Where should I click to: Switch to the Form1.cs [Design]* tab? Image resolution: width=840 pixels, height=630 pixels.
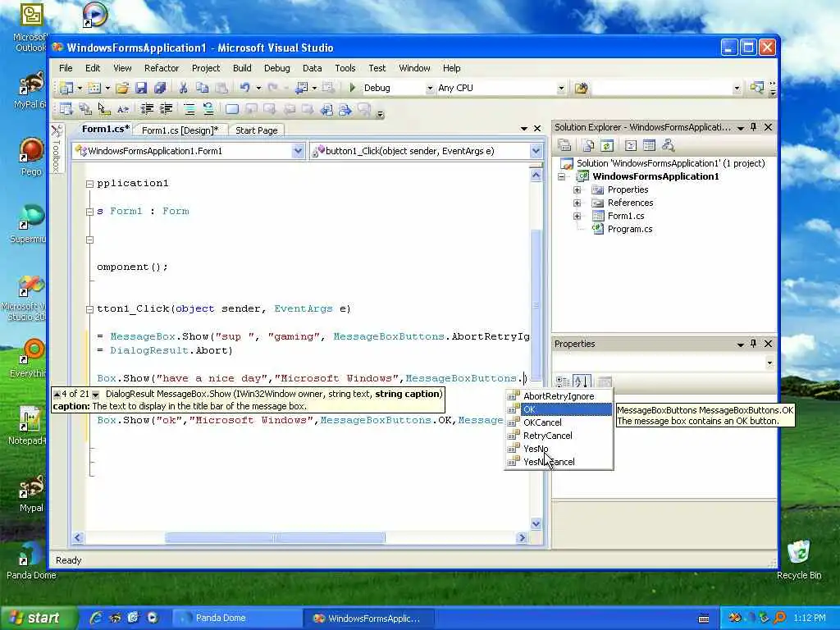[x=180, y=130]
